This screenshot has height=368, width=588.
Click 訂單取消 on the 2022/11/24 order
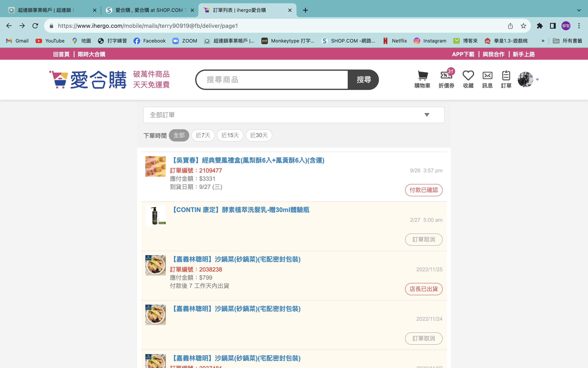click(x=424, y=339)
